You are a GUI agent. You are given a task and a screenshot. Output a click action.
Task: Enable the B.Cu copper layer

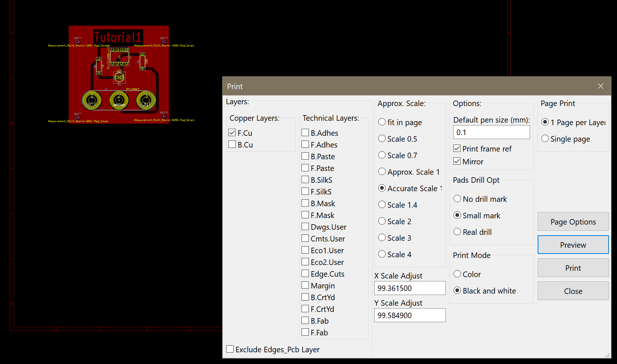pos(232,145)
